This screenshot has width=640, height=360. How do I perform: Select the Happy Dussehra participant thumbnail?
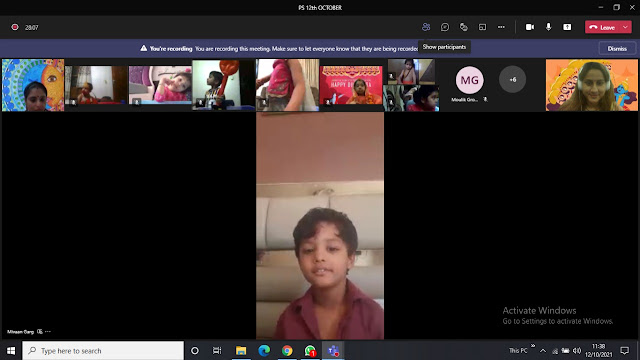pyautogui.click(x=351, y=85)
